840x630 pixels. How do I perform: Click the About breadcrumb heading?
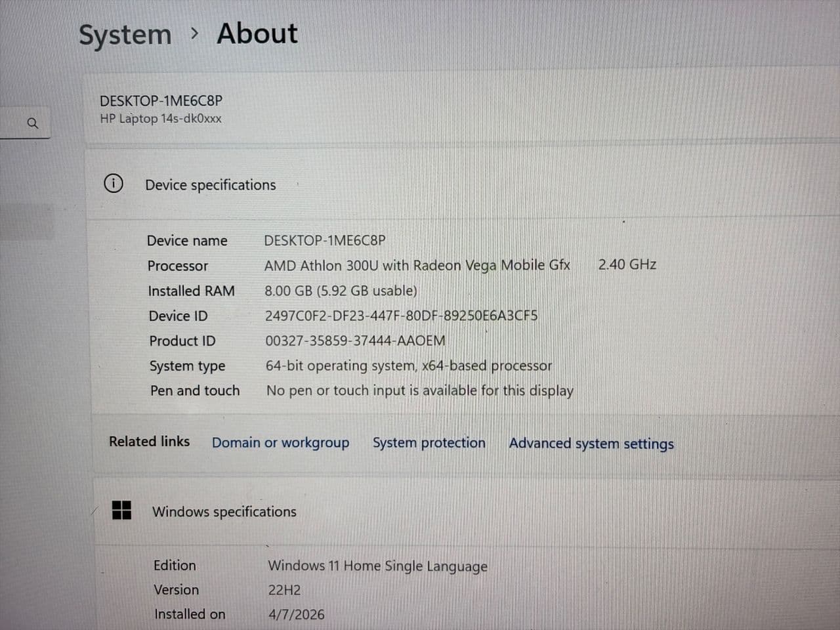click(x=257, y=33)
